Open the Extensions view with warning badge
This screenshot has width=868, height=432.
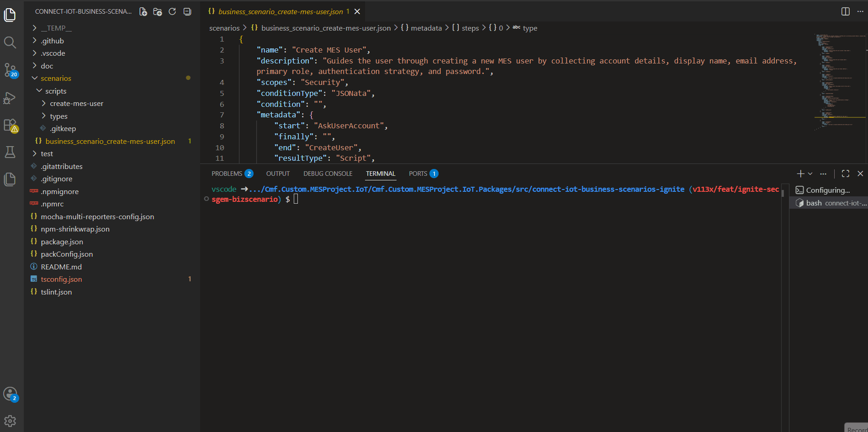(x=10, y=125)
